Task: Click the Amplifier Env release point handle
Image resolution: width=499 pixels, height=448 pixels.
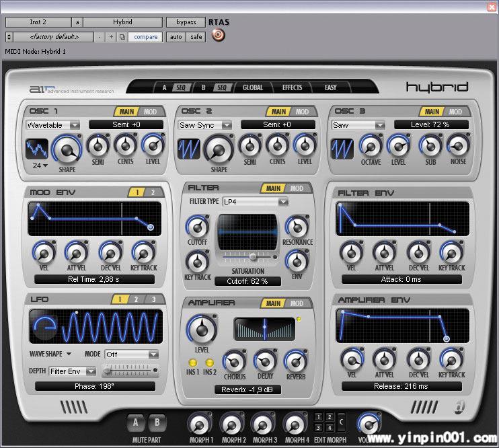Action: tap(446, 339)
